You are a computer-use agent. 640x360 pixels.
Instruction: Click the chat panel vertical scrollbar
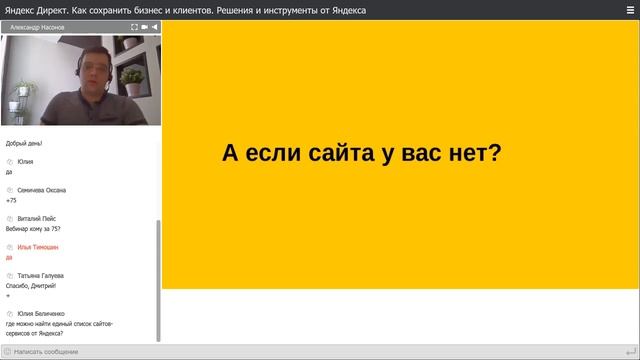pyautogui.click(x=158, y=280)
